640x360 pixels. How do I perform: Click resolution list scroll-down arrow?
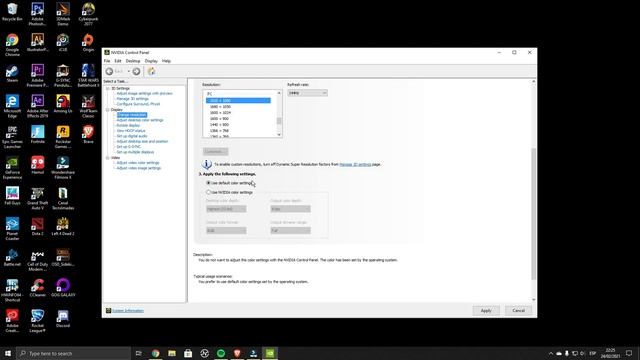(x=279, y=135)
